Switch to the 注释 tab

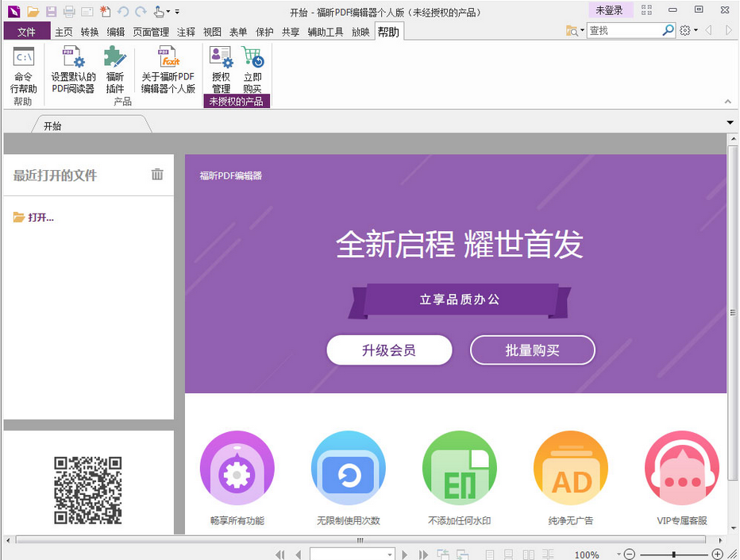point(186,32)
